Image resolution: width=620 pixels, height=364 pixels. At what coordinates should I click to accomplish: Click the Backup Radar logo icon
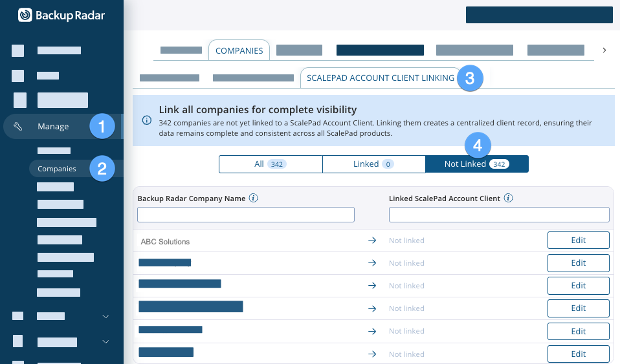coord(25,15)
